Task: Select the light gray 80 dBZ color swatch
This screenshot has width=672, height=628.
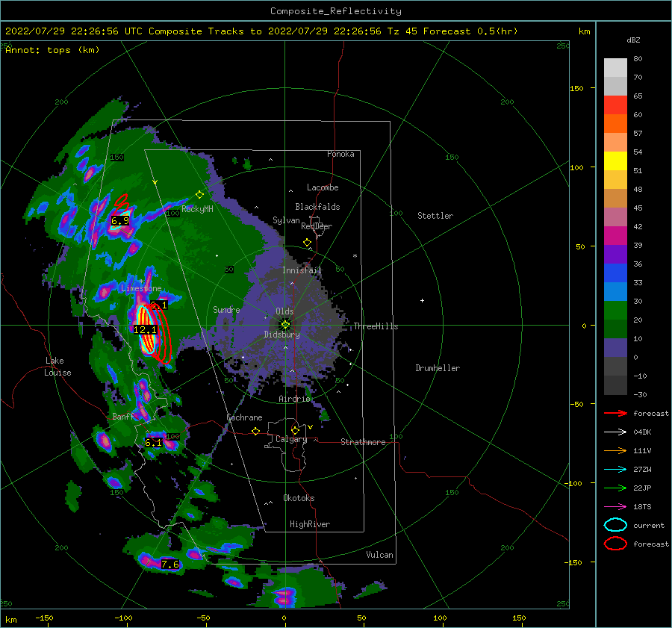Action: point(615,67)
